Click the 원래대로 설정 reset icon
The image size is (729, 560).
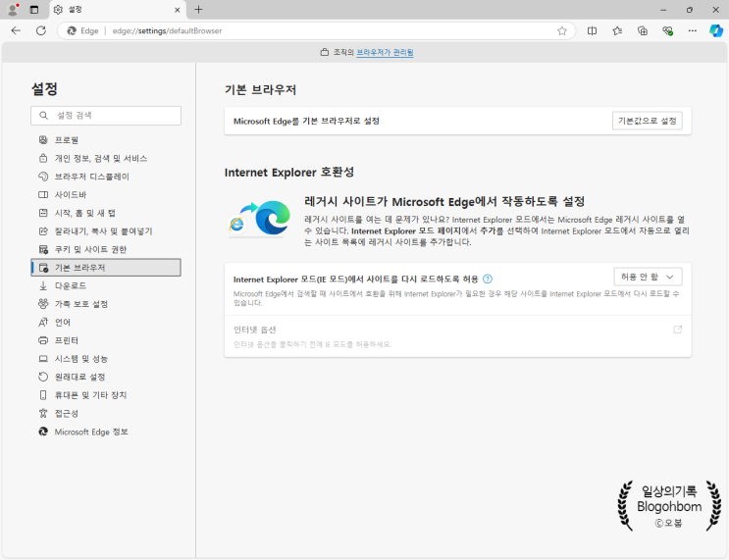[x=43, y=377]
